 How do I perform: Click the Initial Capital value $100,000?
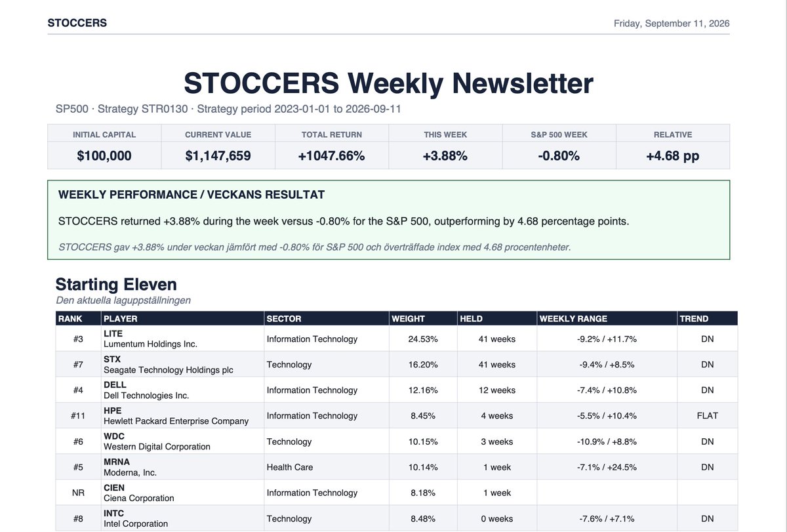click(x=104, y=156)
